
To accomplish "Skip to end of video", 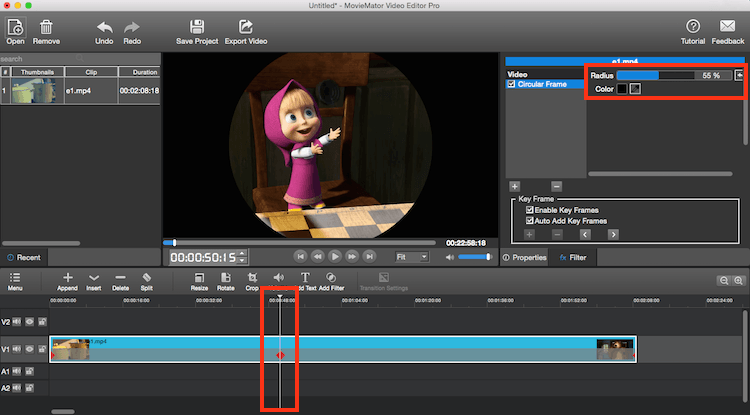I will pyautogui.click(x=369, y=257).
